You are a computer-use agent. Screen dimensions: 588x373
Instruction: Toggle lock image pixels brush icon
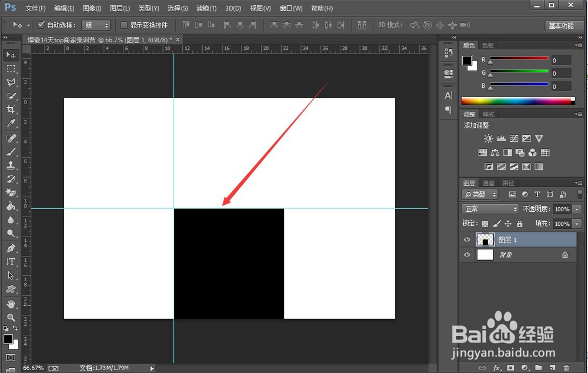point(496,224)
